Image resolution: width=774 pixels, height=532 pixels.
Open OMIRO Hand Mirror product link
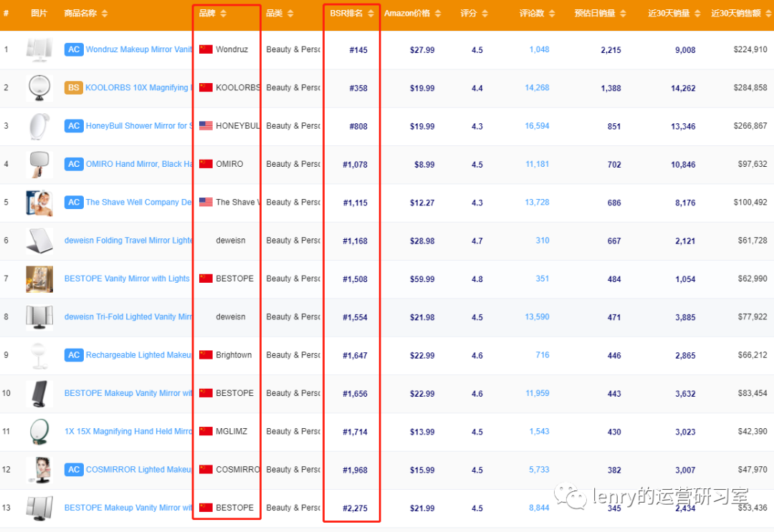pos(139,164)
